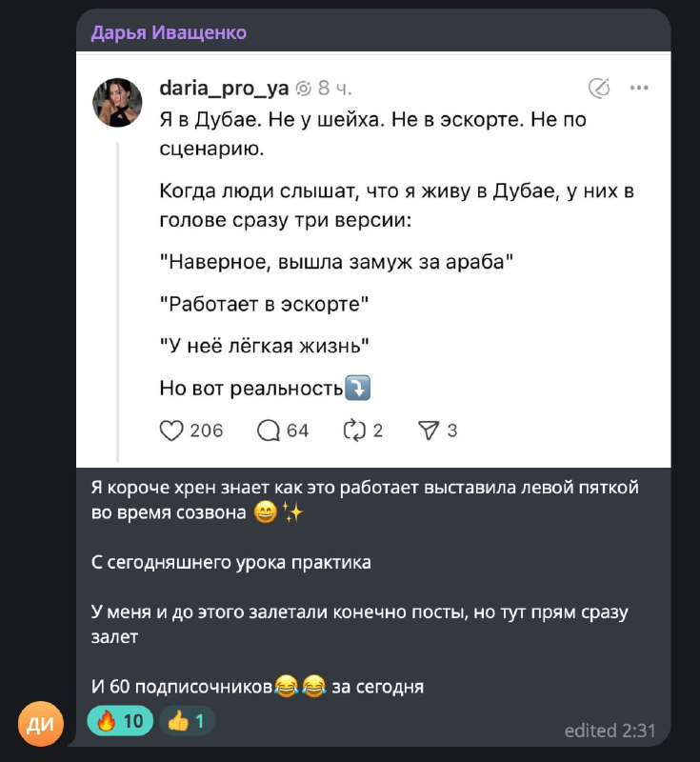This screenshot has height=762, width=700.
Task: Click the Threads logo icon after daria_pro_ya
Action: click(x=304, y=89)
